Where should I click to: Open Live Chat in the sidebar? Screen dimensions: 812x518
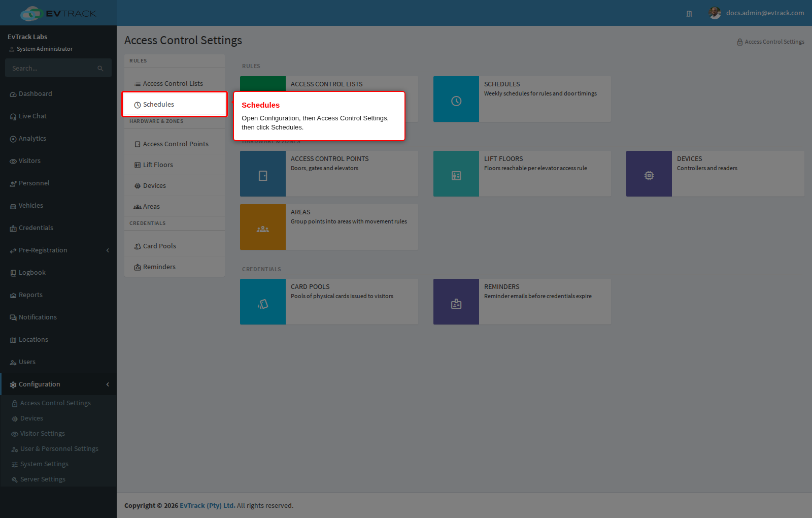[x=58, y=116]
